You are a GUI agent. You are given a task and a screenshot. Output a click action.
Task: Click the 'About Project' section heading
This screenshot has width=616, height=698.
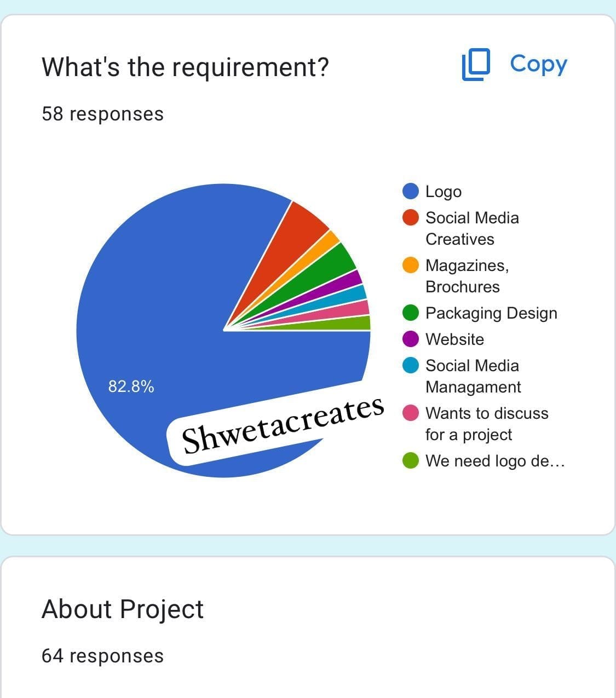[123, 609]
